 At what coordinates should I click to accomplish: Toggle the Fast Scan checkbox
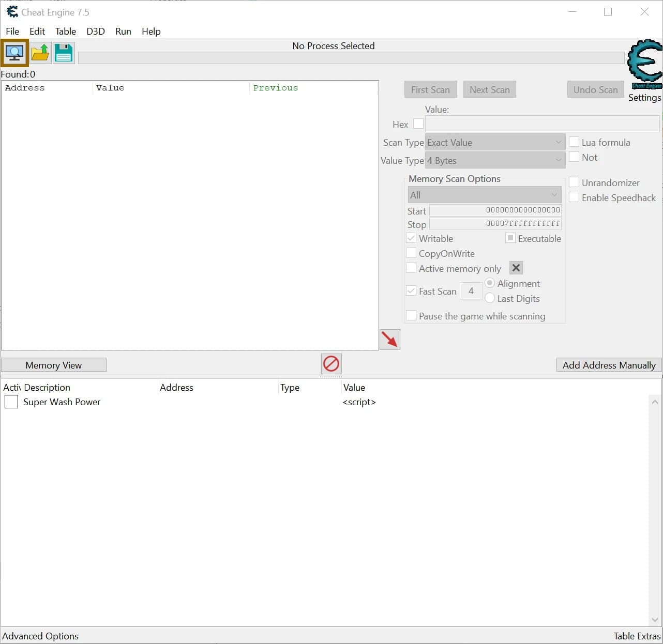tap(411, 290)
